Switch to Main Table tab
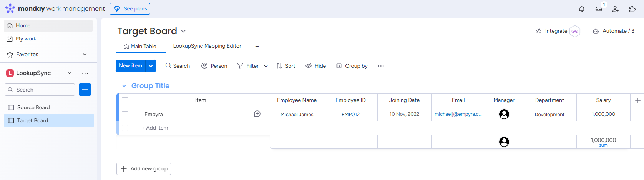Screen dimensions: 644x180 [140, 46]
